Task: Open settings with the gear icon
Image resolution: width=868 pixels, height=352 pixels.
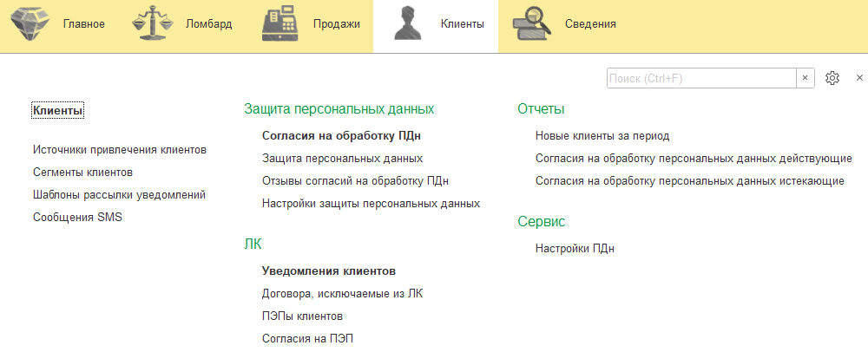Action: (832, 78)
